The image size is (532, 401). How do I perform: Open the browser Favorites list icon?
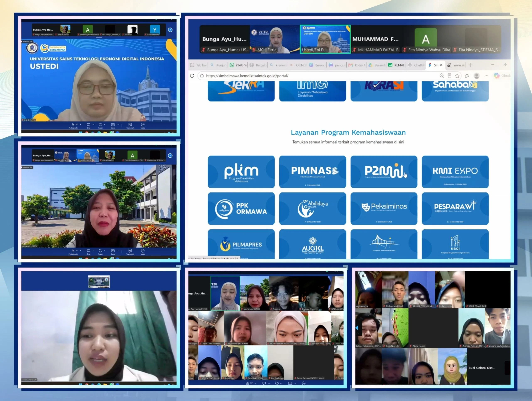pyautogui.click(x=467, y=76)
